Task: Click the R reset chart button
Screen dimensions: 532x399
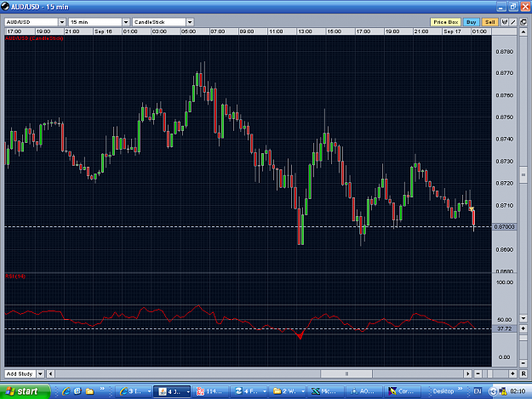Action: (523, 374)
